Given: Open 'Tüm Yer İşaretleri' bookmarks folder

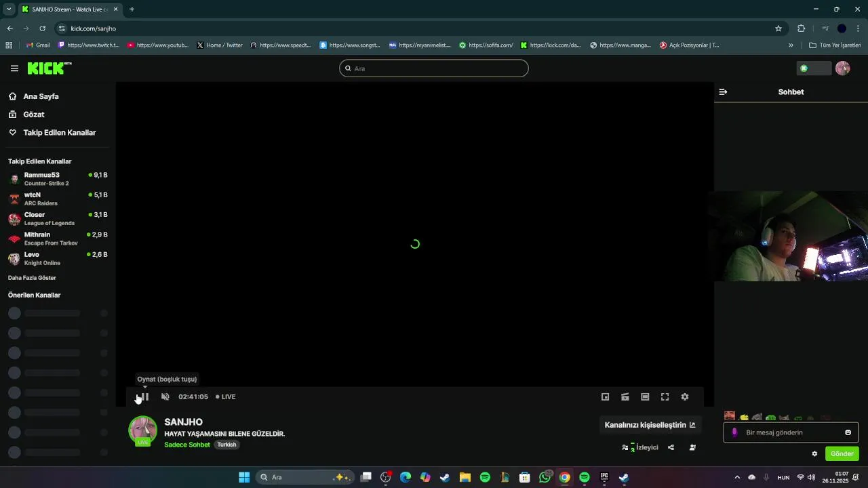Looking at the screenshot, I should 835,45.
